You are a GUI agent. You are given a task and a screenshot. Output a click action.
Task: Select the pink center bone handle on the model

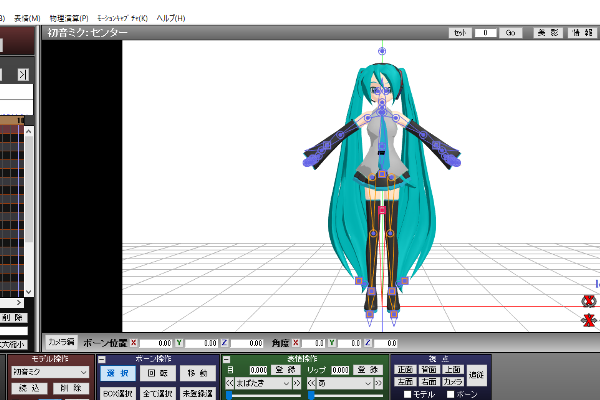coord(382,210)
